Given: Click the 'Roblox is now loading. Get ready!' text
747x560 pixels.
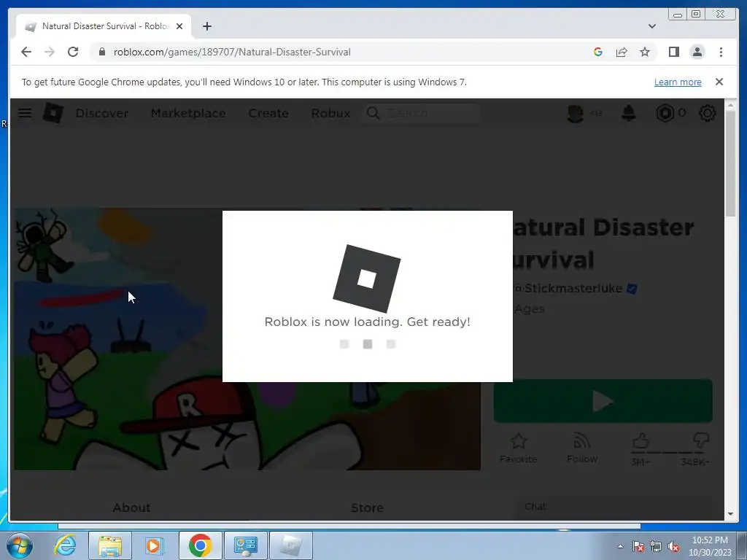Looking at the screenshot, I should point(368,322).
